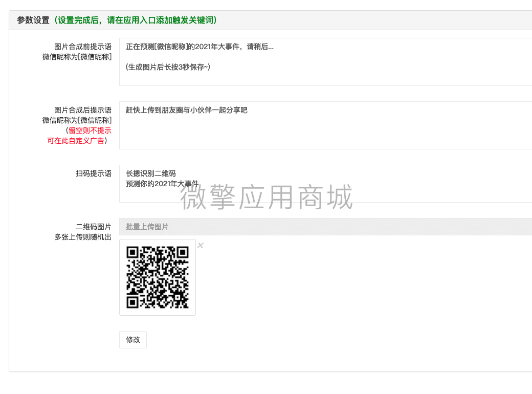Select the QR code thumbnail
532x394 pixels.
(158, 277)
